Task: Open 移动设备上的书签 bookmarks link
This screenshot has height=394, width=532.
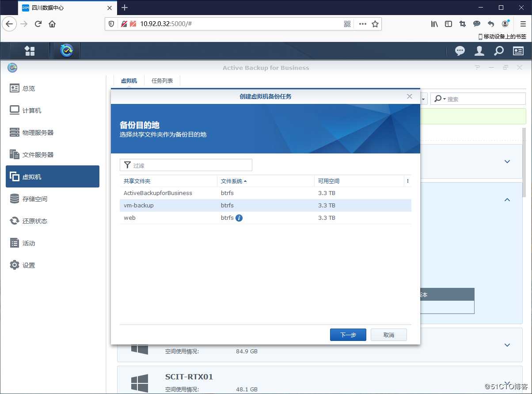Action: [x=502, y=37]
